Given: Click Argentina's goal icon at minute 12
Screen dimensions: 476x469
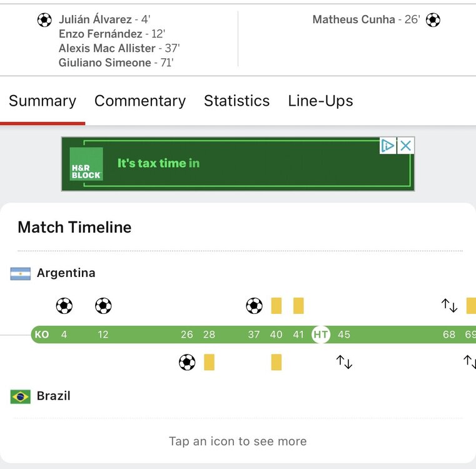Looking at the screenshot, I should (x=103, y=306).
